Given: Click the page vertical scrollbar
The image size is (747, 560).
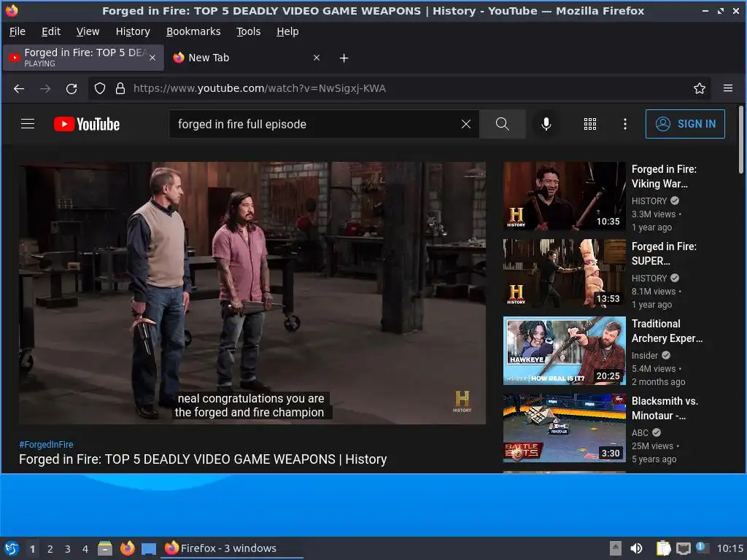Looking at the screenshot, I should (x=741, y=140).
